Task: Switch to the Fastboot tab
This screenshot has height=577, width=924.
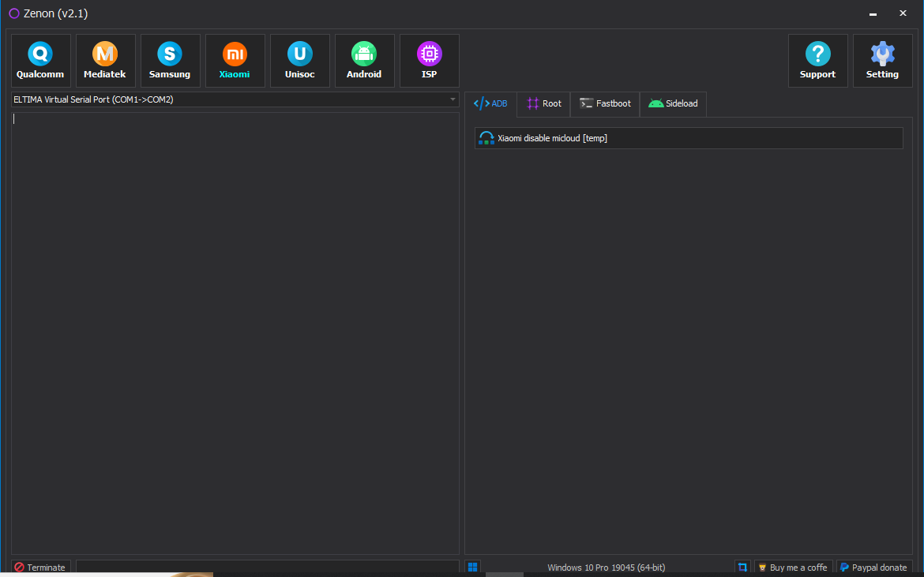Action: tap(605, 103)
